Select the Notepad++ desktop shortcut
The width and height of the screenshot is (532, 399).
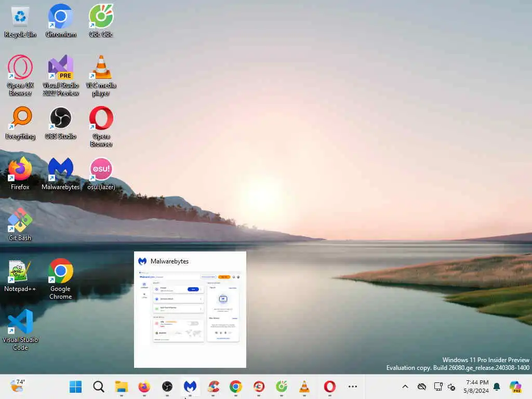click(20, 275)
